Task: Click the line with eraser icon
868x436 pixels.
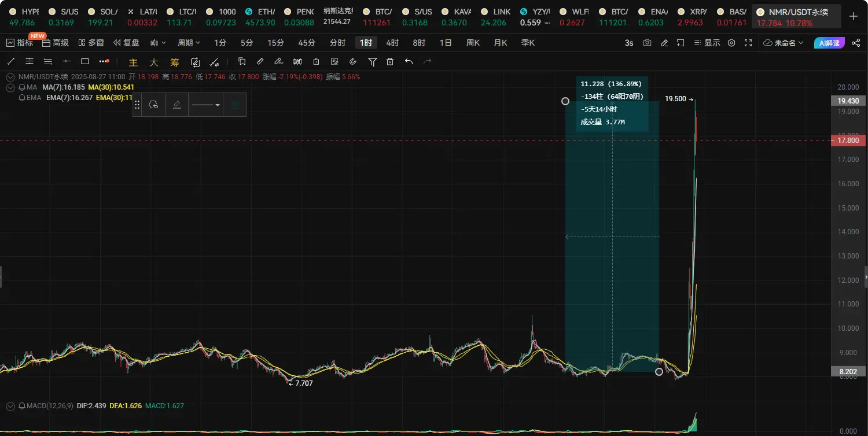Action: [214, 62]
